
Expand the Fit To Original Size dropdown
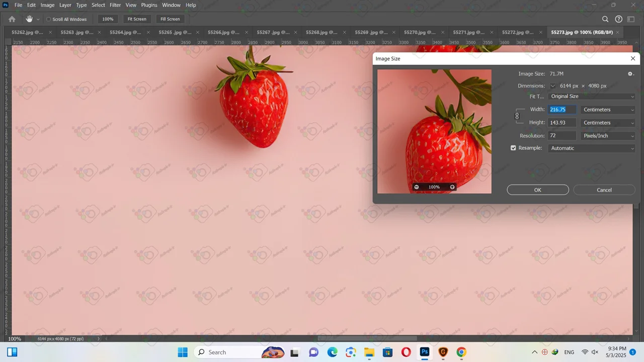pyautogui.click(x=592, y=97)
